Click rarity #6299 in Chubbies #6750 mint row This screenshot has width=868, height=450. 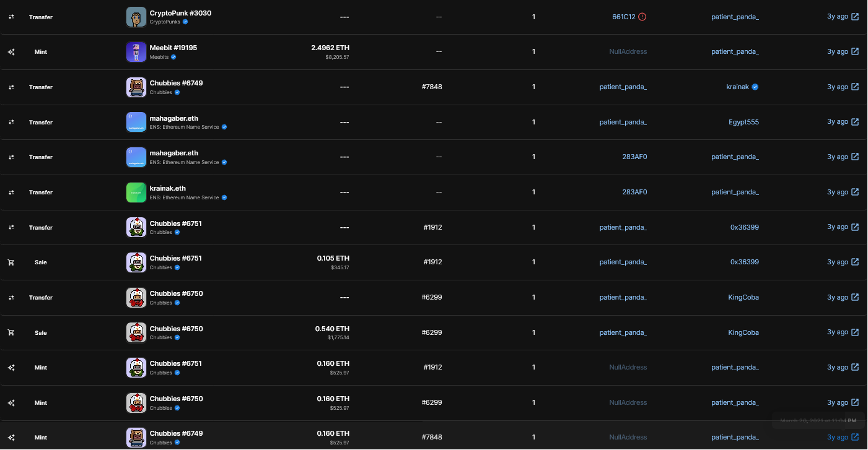[x=432, y=402]
